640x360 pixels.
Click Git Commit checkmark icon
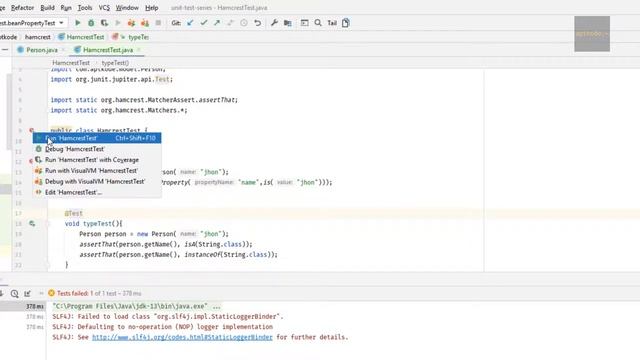204,23
